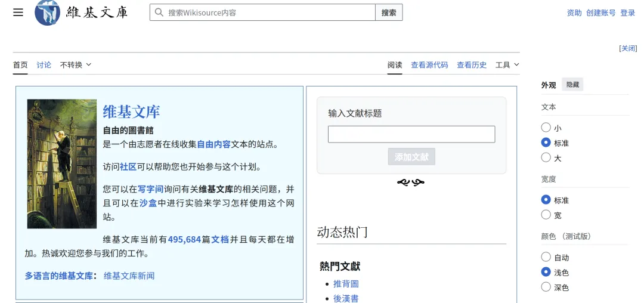Click the 隐藏 appearance panel button
The height and width of the screenshot is (303, 644).
[572, 85]
